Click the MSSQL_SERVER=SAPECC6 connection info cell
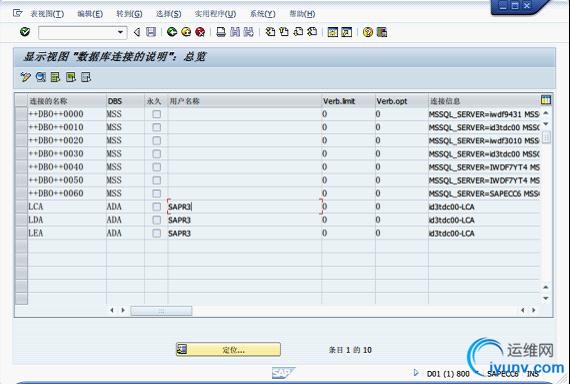Screen dimensions: 570x384 484,194
